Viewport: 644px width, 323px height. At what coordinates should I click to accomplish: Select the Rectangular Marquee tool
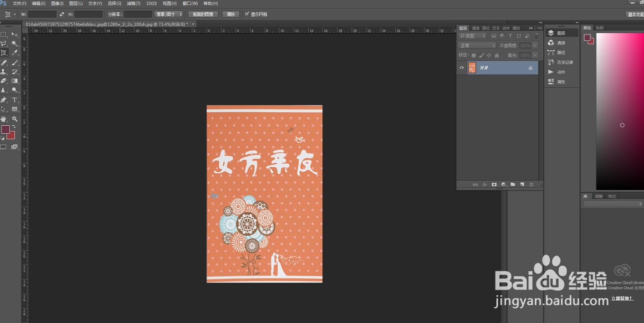point(4,35)
